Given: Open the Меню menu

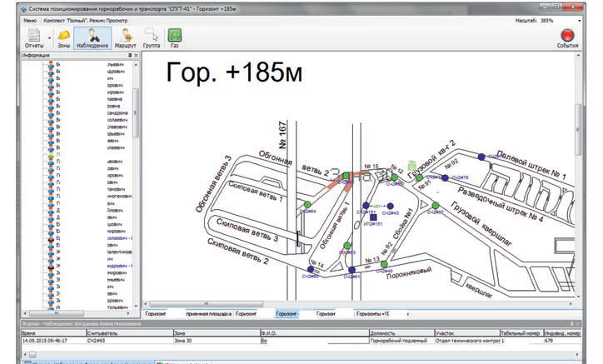Looking at the screenshot, I should [30, 20].
